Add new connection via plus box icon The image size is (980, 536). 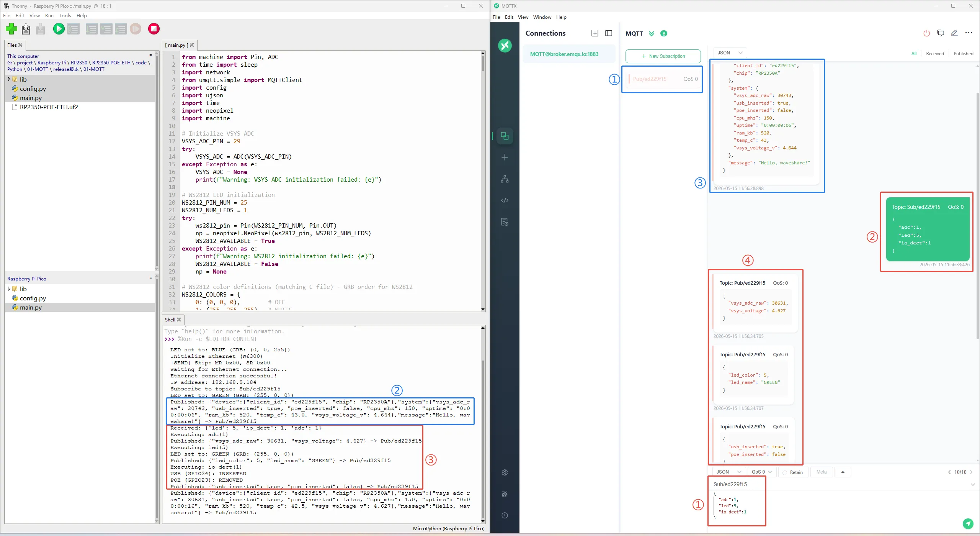[x=595, y=33]
